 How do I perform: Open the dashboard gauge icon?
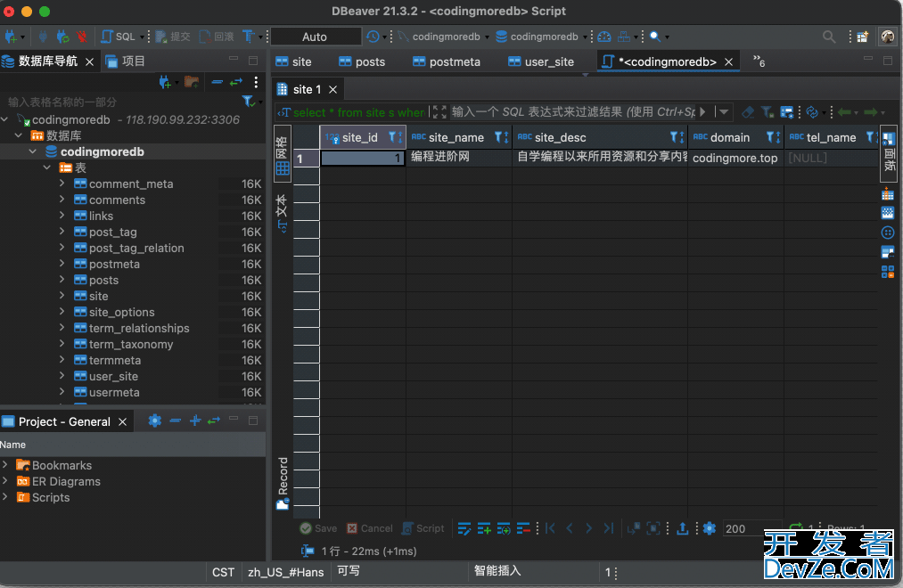pyautogui.click(x=603, y=37)
